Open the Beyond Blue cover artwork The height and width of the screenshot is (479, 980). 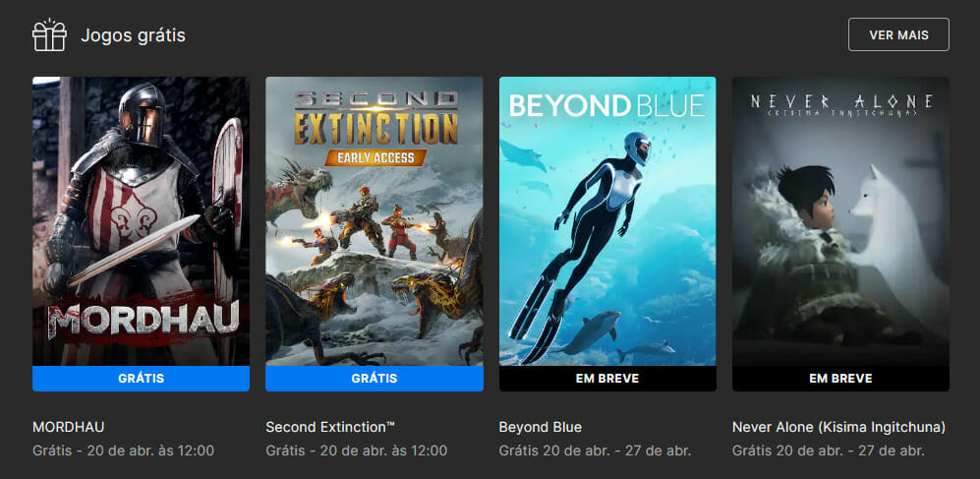(607, 221)
